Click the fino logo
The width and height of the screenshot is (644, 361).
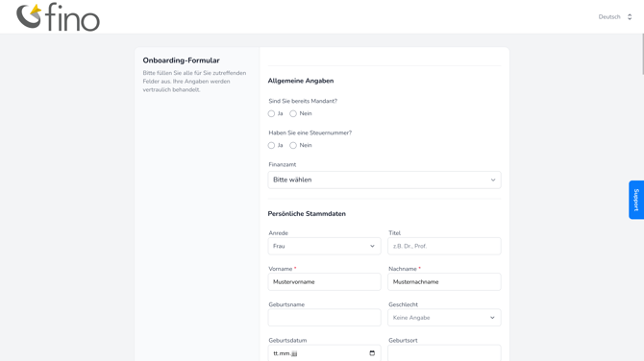pos(58,17)
